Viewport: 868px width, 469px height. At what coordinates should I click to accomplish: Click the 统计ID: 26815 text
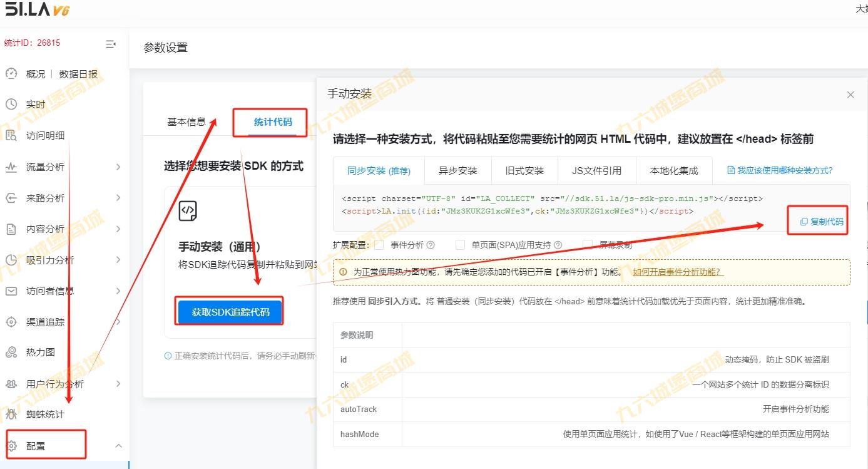pyautogui.click(x=32, y=43)
